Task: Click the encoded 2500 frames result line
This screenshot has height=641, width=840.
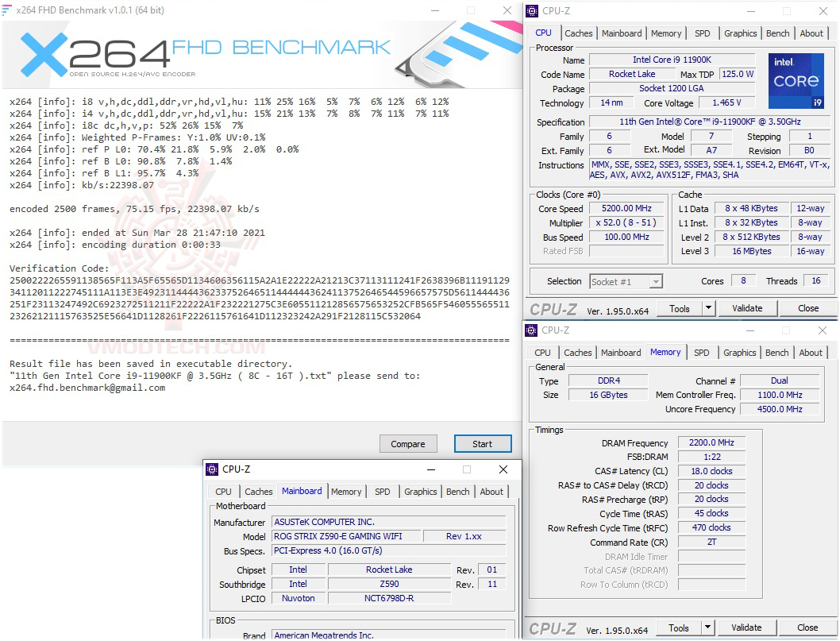Action: (134, 209)
